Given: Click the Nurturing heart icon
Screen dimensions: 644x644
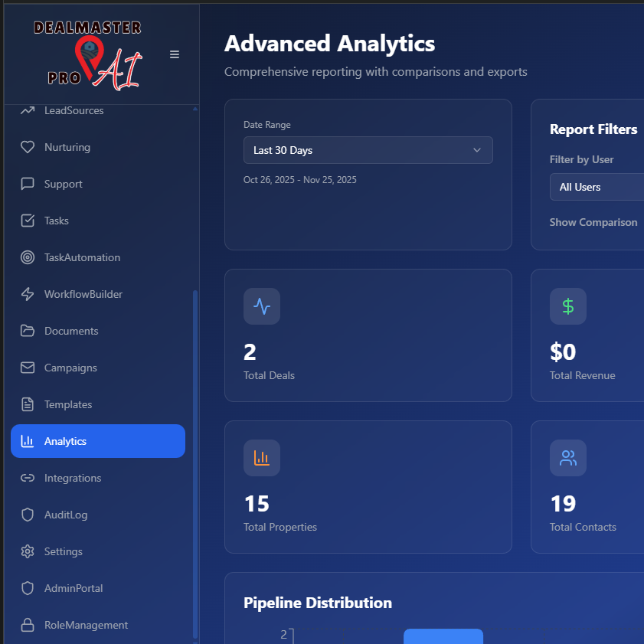Looking at the screenshot, I should [x=28, y=147].
